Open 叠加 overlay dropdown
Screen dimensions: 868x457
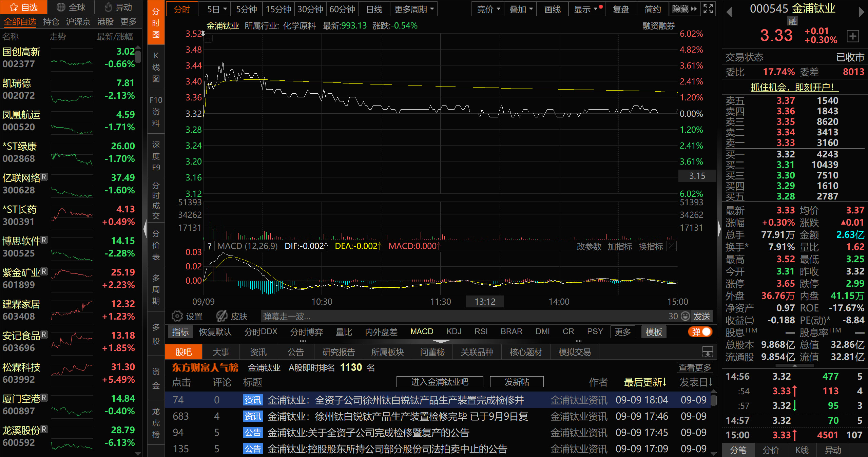click(x=521, y=9)
